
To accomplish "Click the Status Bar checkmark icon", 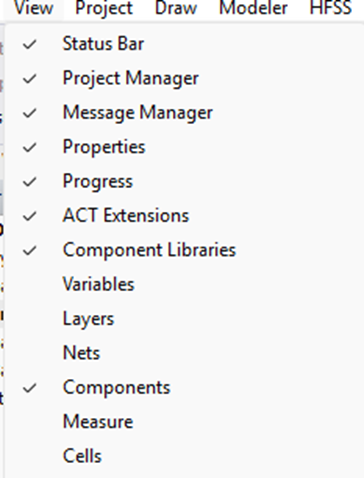I will (30, 44).
